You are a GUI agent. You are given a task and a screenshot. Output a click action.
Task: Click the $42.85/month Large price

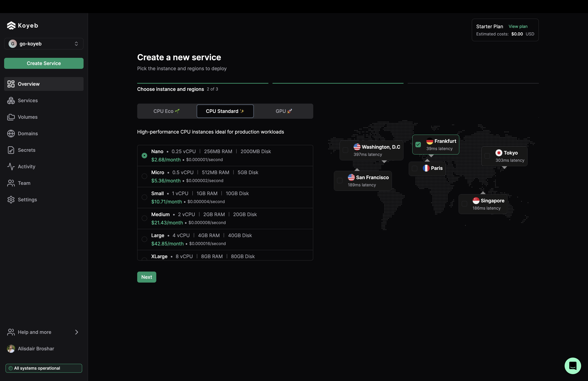coord(167,244)
